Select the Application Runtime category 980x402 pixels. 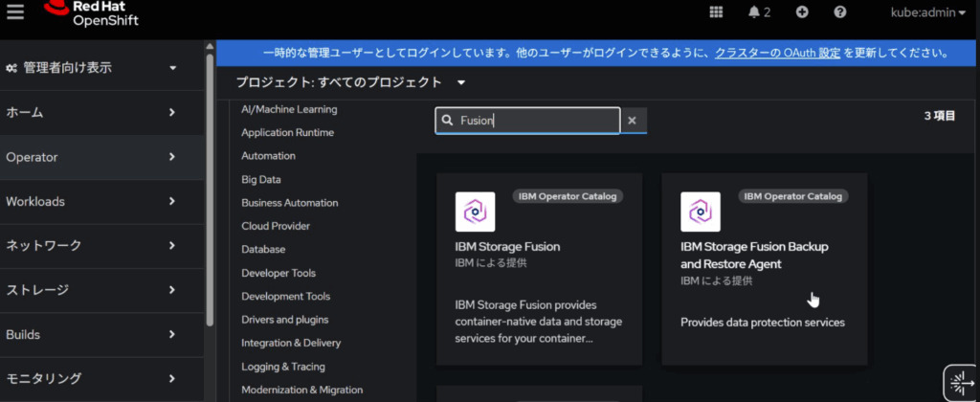coord(287,132)
